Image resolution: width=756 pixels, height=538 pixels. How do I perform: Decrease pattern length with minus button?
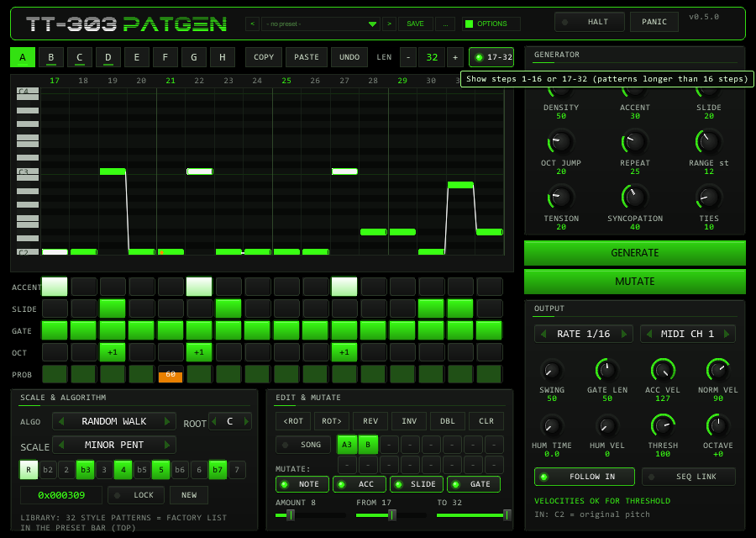coord(408,57)
